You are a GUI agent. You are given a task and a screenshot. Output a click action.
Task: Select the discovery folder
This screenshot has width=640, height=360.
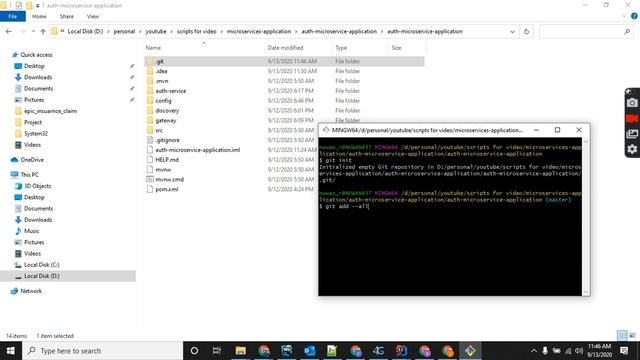point(167,111)
